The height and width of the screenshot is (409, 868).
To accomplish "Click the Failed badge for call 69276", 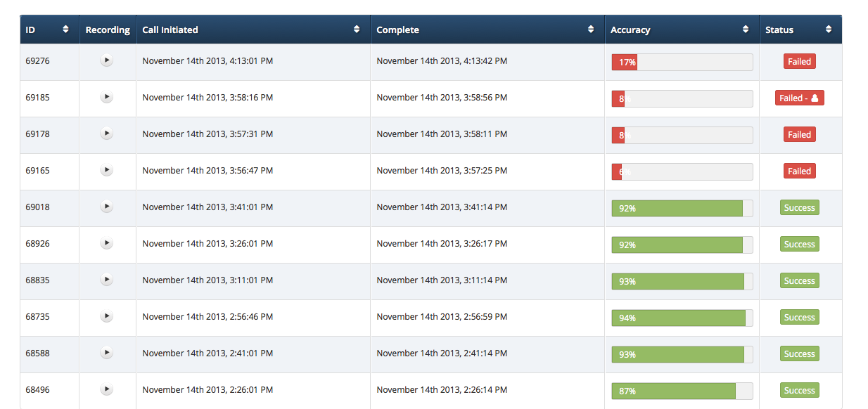I will pyautogui.click(x=799, y=62).
